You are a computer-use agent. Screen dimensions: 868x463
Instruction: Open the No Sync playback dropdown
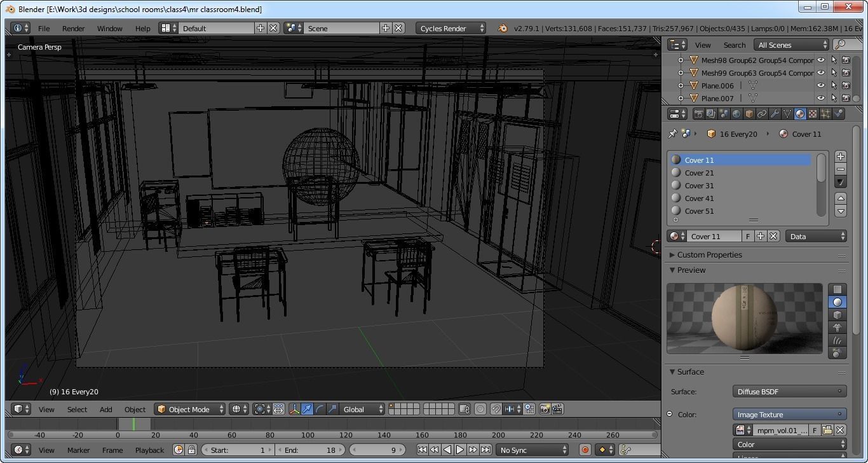pos(532,450)
